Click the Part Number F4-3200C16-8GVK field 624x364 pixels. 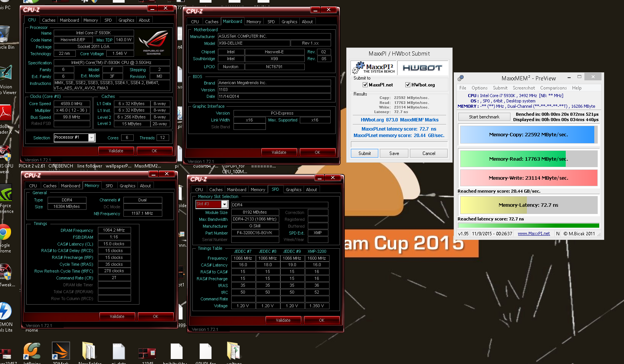point(254,233)
